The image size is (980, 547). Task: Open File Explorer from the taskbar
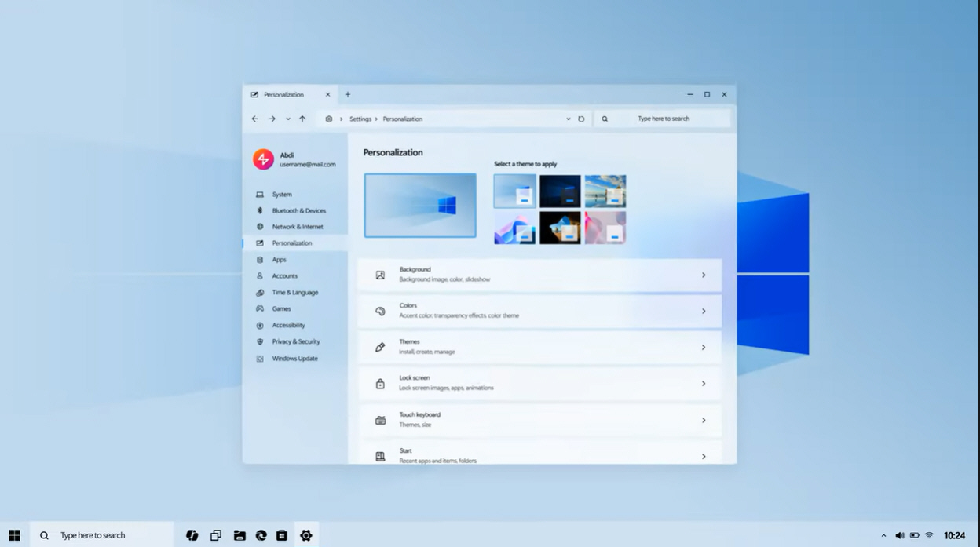pos(239,534)
